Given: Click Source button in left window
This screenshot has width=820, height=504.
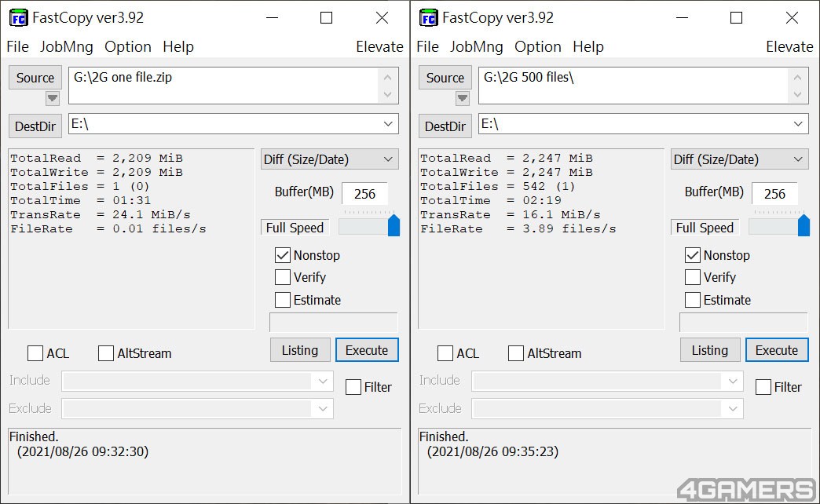Looking at the screenshot, I should click(x=35, y=78).
